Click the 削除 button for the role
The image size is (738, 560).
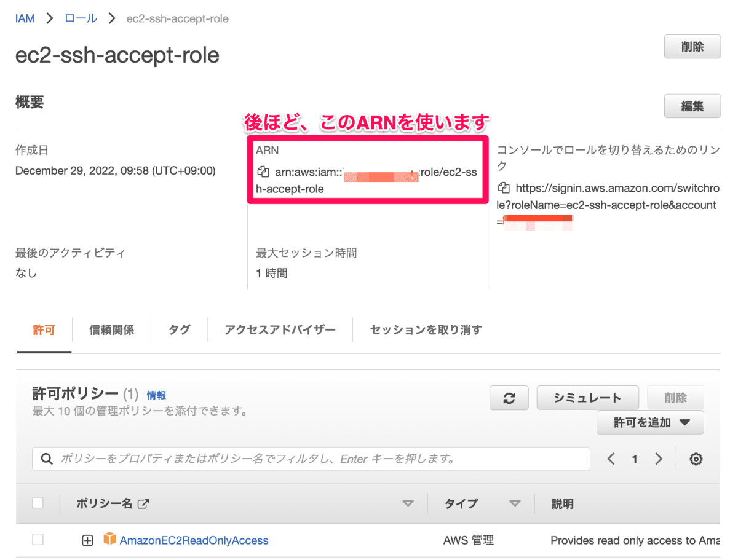[x=692, y=47]
